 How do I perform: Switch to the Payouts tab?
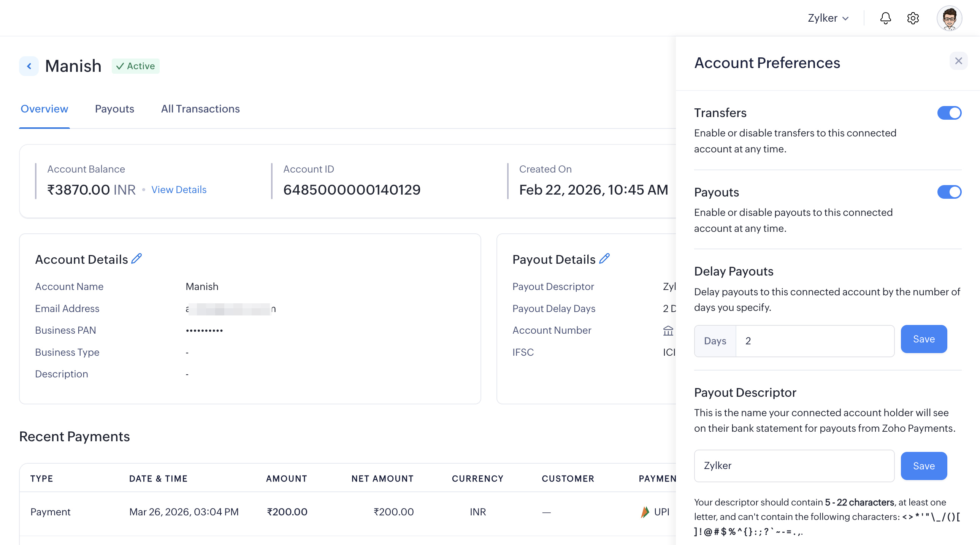pos(114,109)
